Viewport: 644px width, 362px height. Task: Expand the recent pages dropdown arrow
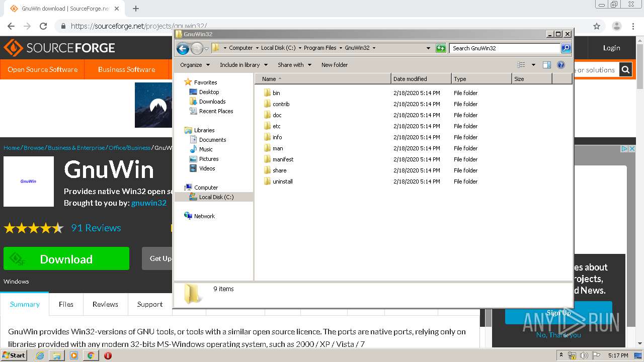coord(206,49)
